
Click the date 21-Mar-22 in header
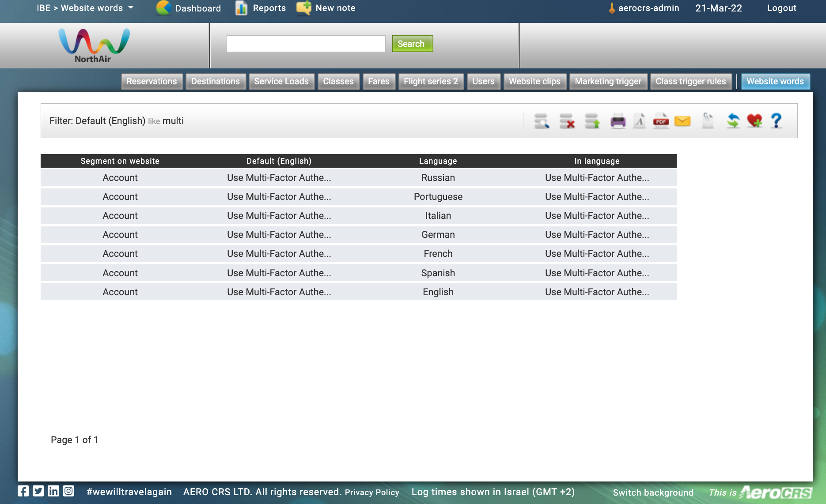(719, 8)
